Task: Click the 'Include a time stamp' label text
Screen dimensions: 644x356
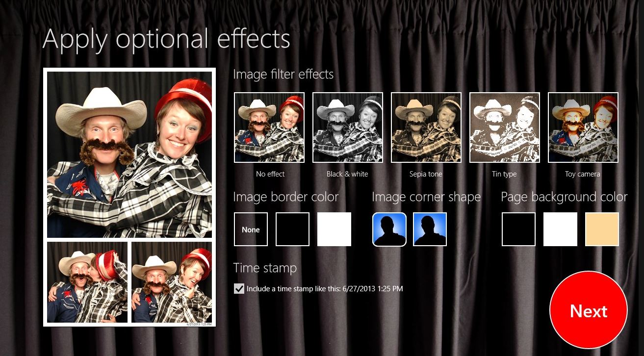Action: point(325,289)
